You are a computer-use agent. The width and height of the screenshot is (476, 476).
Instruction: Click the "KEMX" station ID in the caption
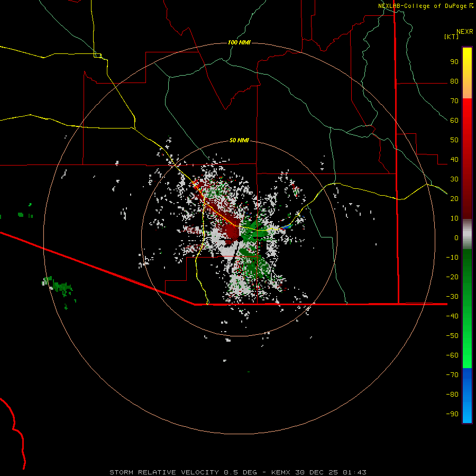click(281, 472)
